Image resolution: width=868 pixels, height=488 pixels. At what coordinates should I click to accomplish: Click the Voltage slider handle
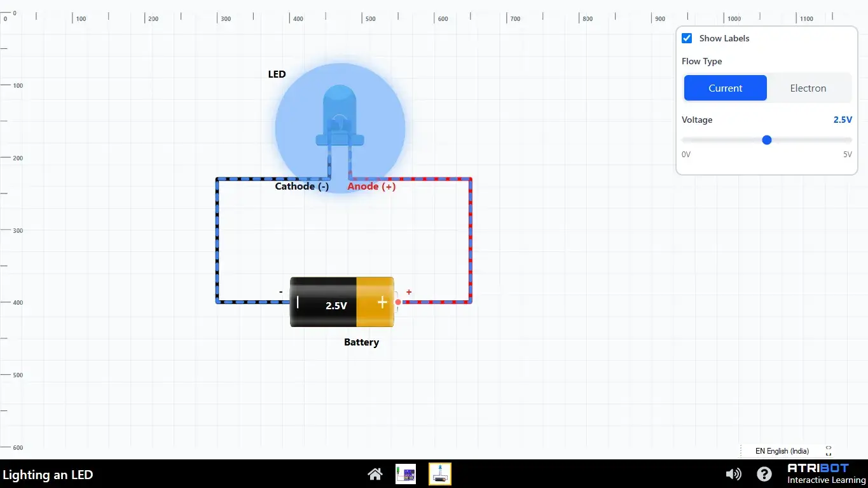pyautogui.click(x=767, y=140)
